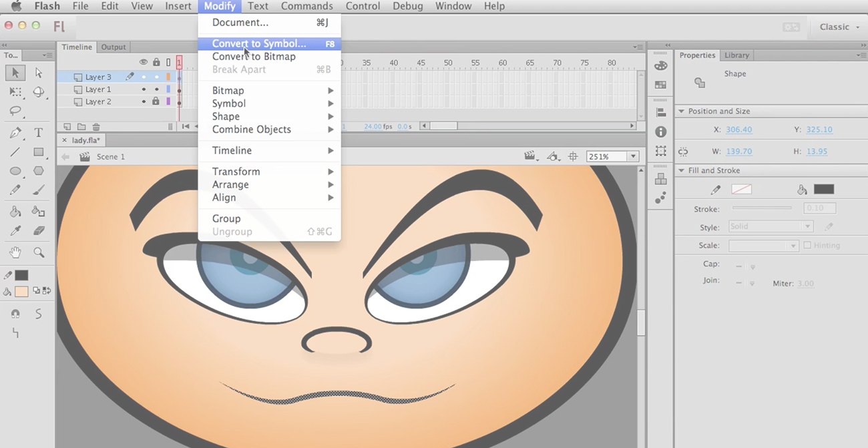Click the X position value 306.40
The image size is (868, 448).
[x=738, y=130]
